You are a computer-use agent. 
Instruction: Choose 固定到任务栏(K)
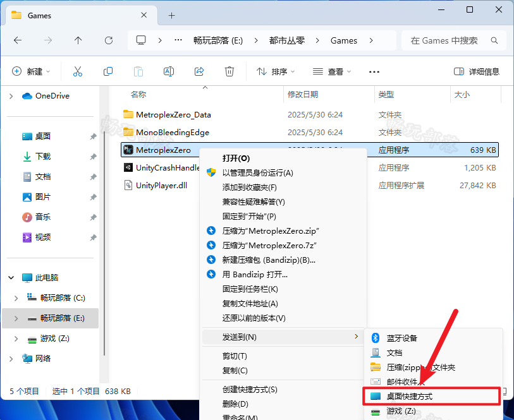tap(250, 289)
